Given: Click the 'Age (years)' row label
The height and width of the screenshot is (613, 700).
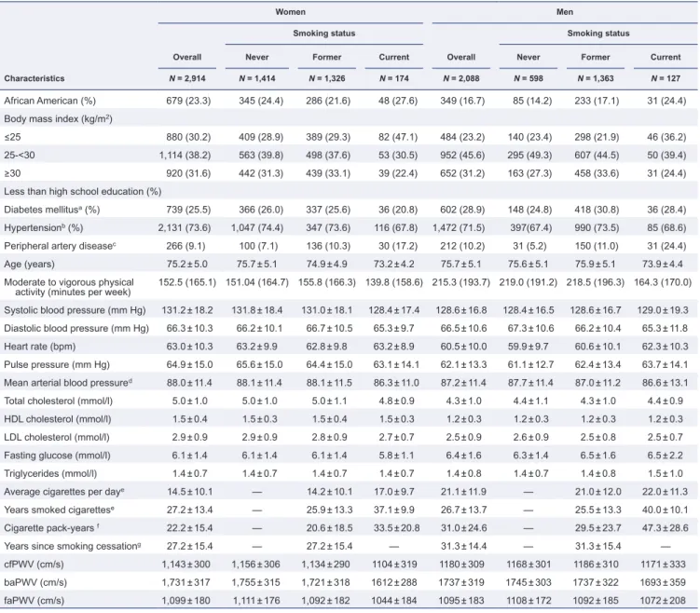Looking at the screenshot, I should (29, 265).
